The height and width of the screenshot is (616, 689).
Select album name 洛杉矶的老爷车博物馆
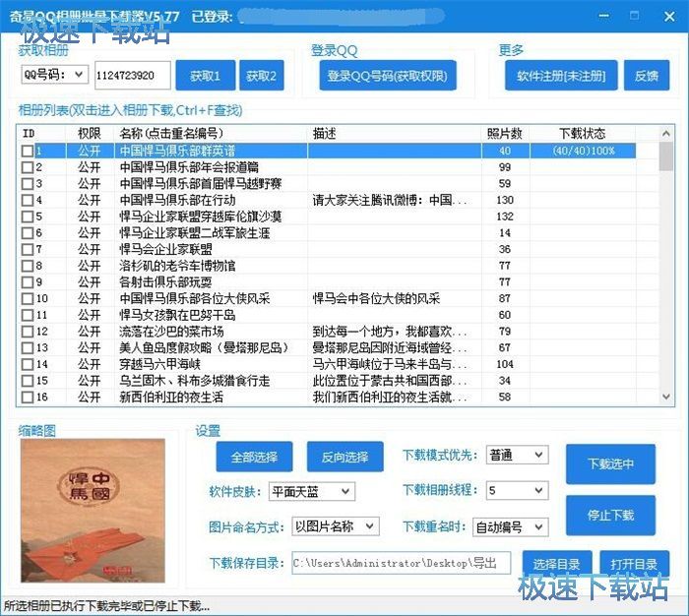(177, 266)
